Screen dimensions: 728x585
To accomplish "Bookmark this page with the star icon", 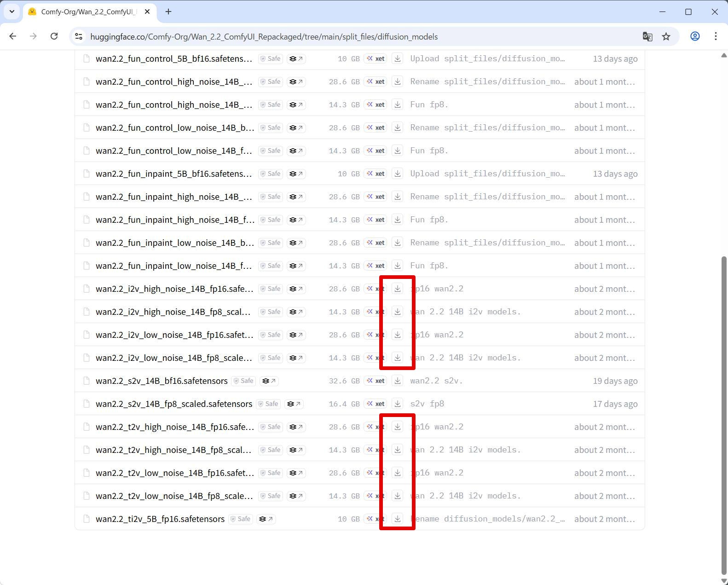I will pyautogui.click(x=666, y=36).
